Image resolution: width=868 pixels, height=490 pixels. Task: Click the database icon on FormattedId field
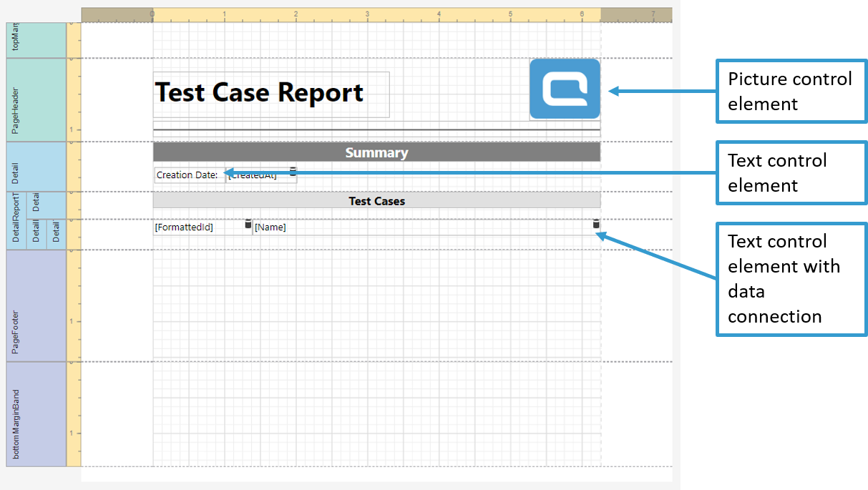coord(248,224)
